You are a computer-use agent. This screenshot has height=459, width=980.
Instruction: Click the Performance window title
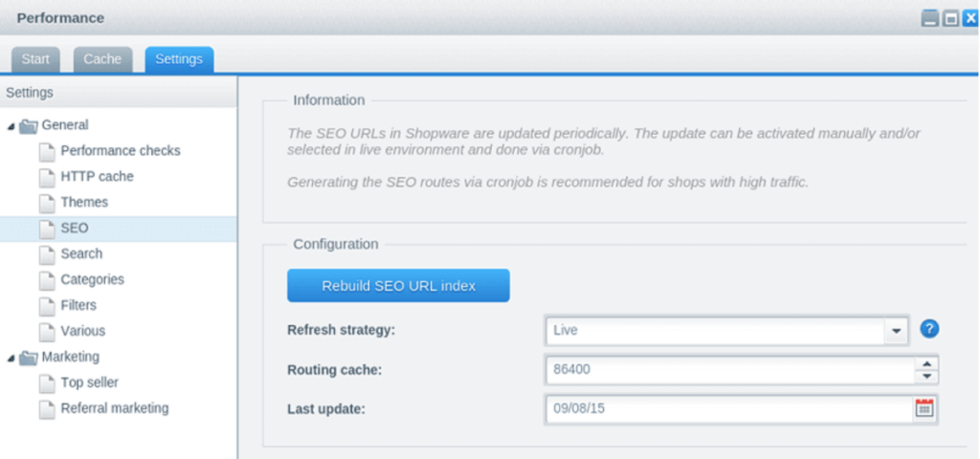point(60,18)
